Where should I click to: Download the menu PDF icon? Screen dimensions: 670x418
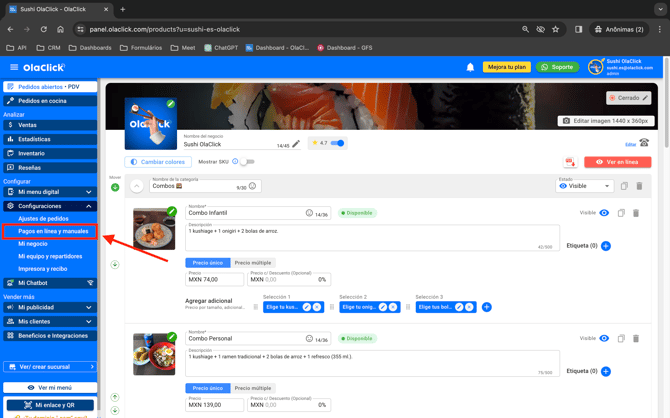(x=570, y=162)
